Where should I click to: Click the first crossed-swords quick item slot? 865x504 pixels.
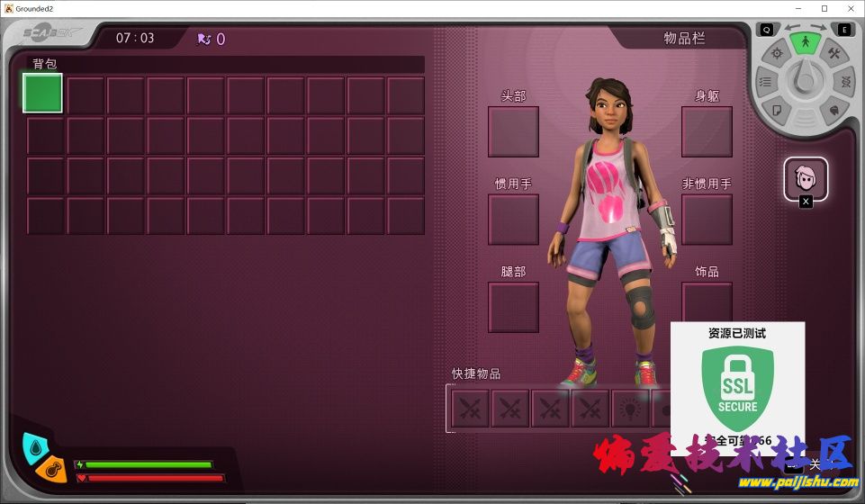pos(470,408)
